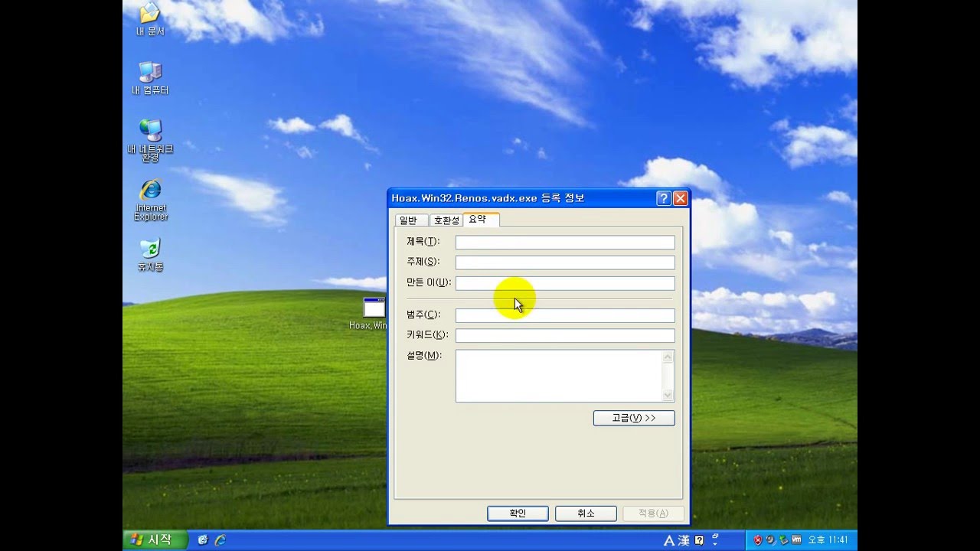
Task: Click the 적용(A) apply button
Action: click(x=653, y=514)
